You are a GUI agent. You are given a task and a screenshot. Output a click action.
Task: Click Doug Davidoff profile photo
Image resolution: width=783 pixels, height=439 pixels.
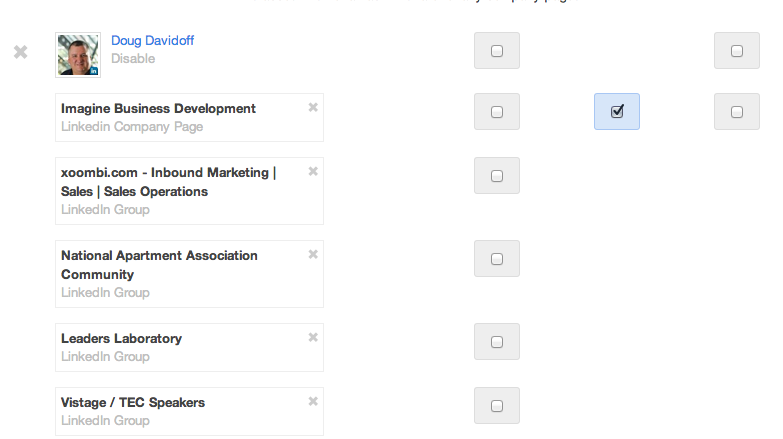tap(78, 55)
